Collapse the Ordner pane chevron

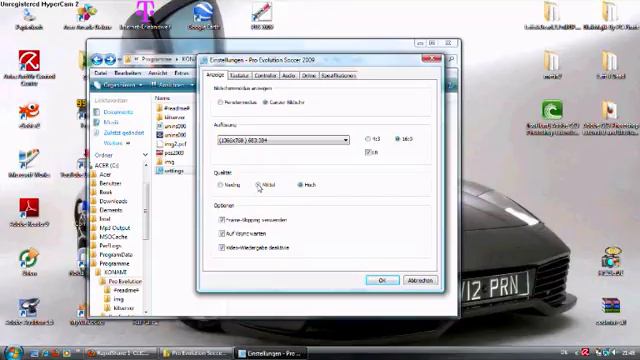145,155
